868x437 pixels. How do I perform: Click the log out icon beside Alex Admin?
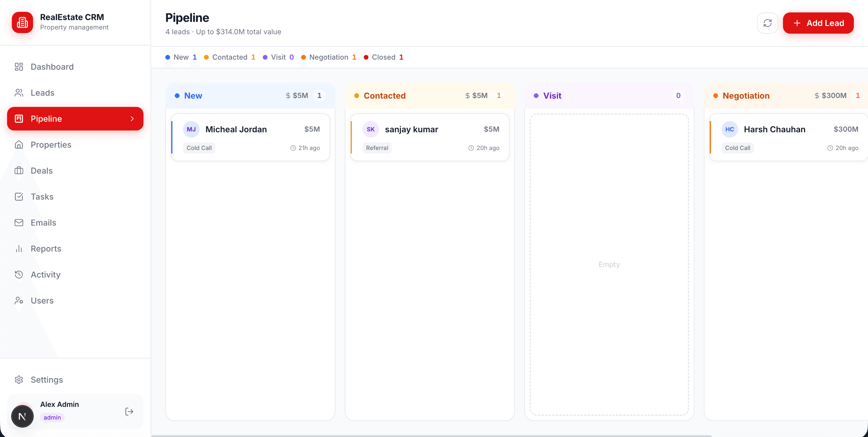129,411
